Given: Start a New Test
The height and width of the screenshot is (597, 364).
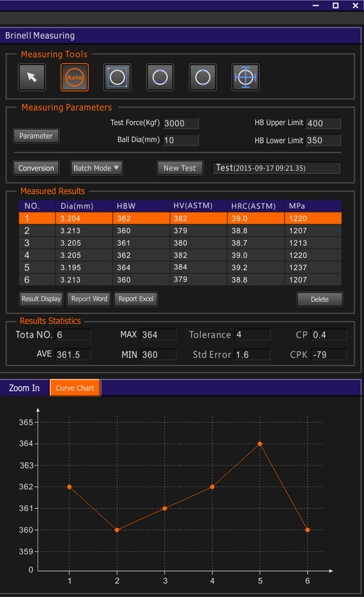Looking at the screenshot, I should (180, 168).
